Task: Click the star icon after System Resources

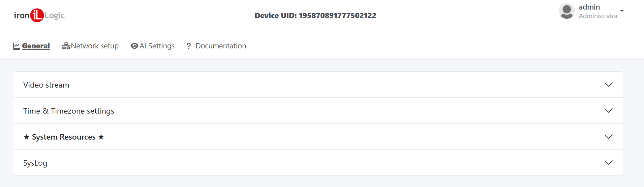Action: tap(101, 137)
